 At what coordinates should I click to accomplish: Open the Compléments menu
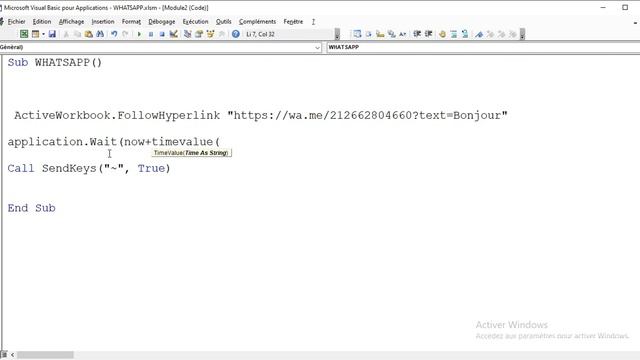pos(258,22)
